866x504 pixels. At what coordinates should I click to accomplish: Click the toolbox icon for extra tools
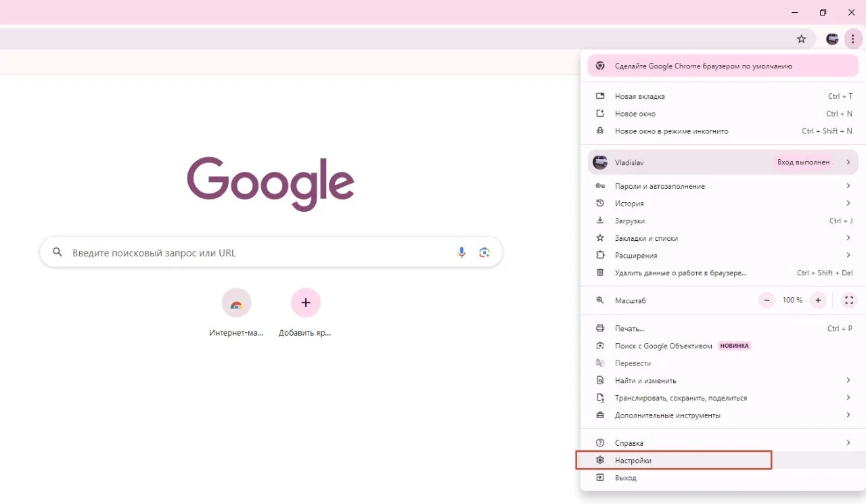tap(600, 415)
